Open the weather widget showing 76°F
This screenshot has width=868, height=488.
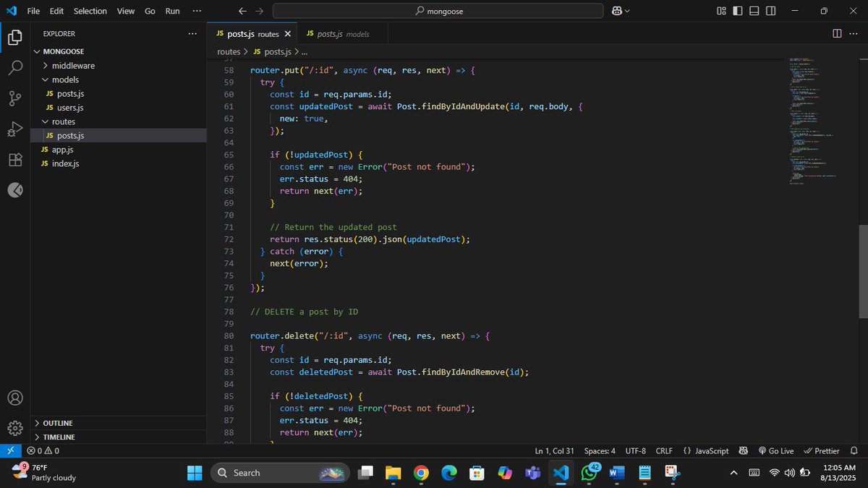45,473
